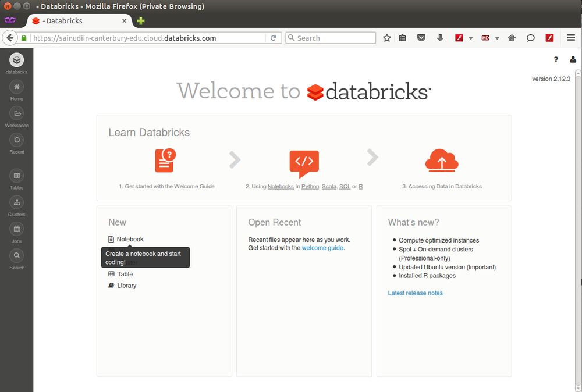Create a new Library
This screenshot has height=392, width=582.
122,286
